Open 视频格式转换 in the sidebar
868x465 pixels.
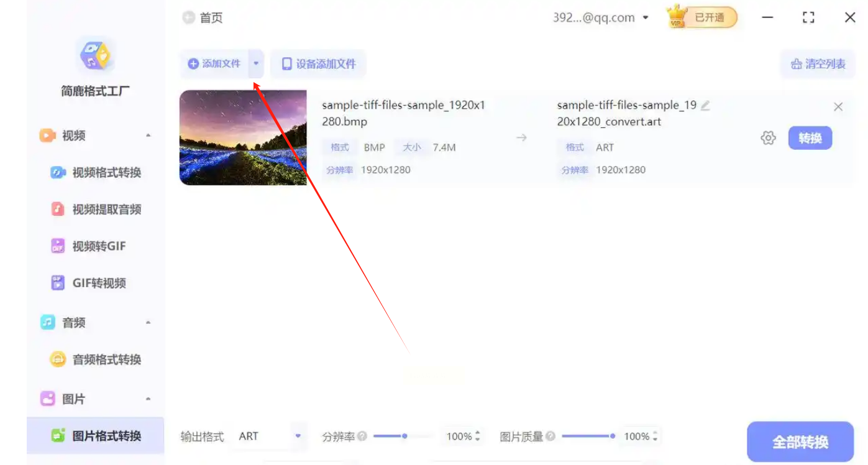(x=96, y=172)
